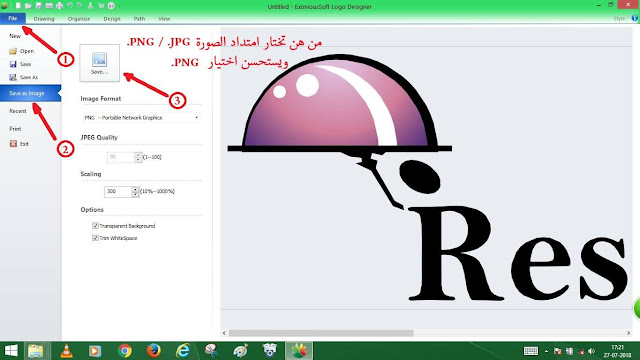Click the blue help info icon
The image size is (640, 360).
635,18
